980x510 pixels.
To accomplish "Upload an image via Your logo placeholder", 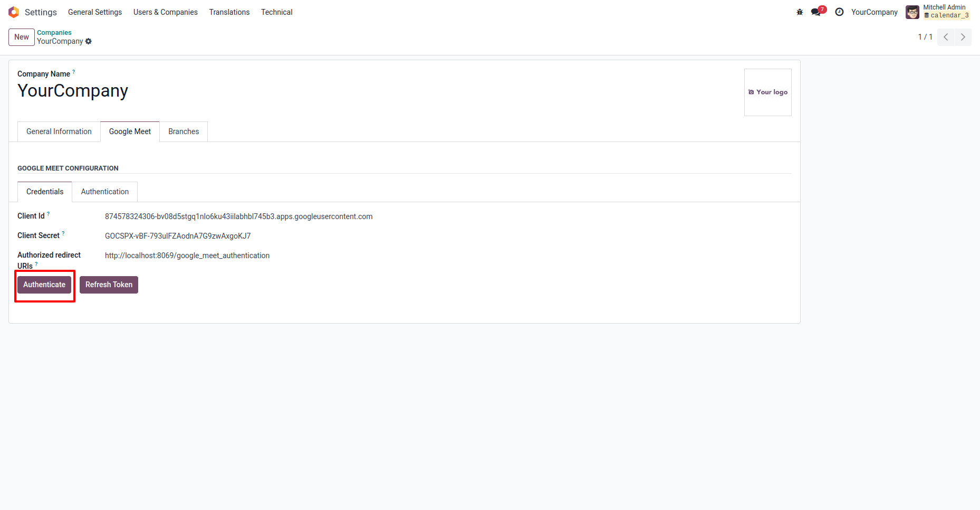I will 768,92.
